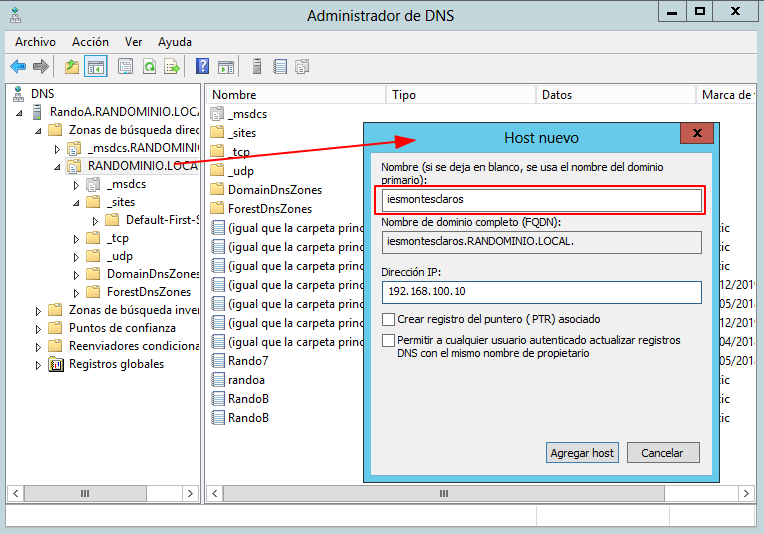Click the New server toolbar icon
The width and height of the screenshot is (764, 534).
(257, 66)
